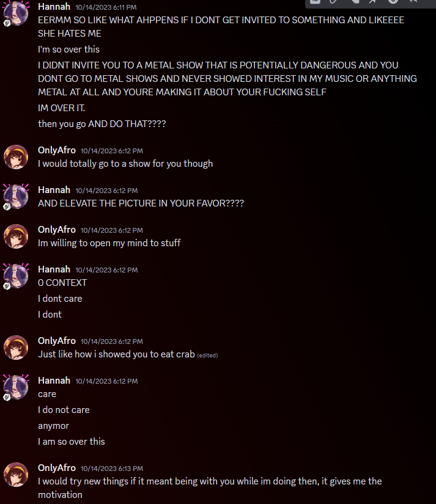This screenshot has height=504, width=436.
Task: Click the OnlyAfro username on the 6:13 PM message
Action: (x=57, y=468)
